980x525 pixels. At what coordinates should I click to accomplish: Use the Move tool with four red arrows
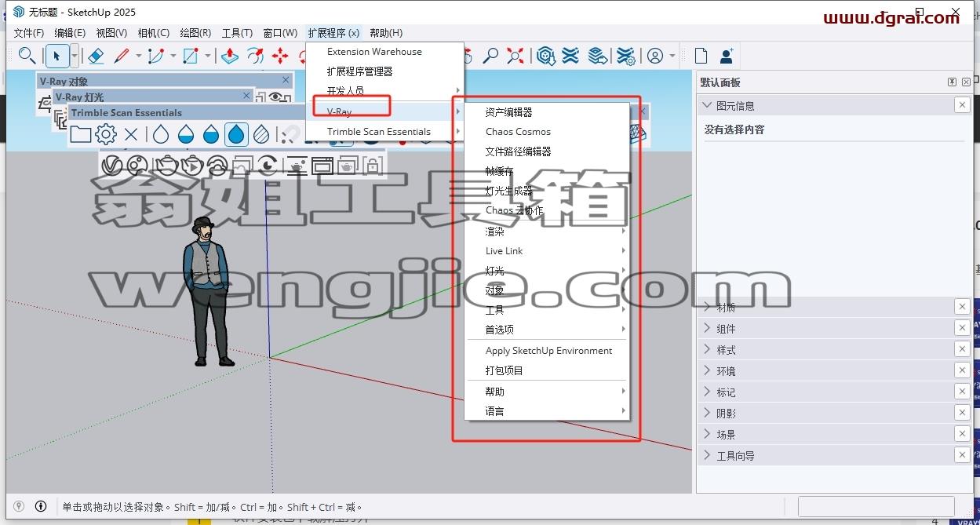[x=280, y=56]
